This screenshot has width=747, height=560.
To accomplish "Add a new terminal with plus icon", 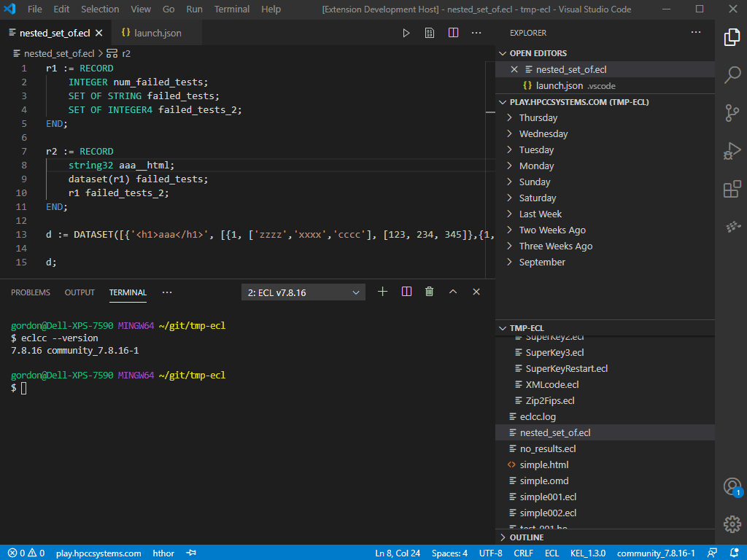I will tap(382, 292).
